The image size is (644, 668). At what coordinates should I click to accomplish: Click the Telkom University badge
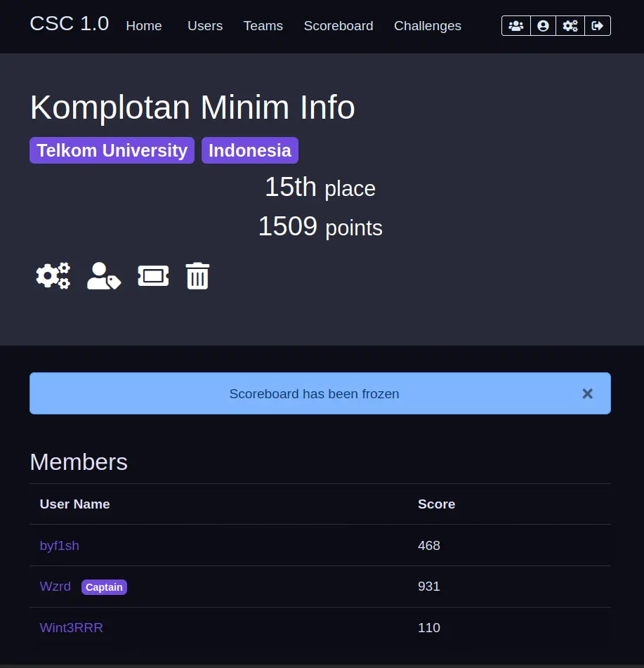(x=112, y=150)
